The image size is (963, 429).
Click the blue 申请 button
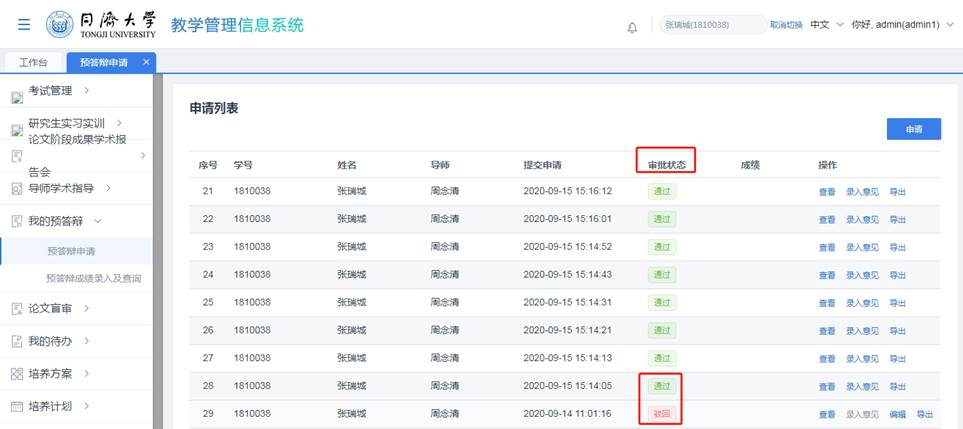[913, 129]
